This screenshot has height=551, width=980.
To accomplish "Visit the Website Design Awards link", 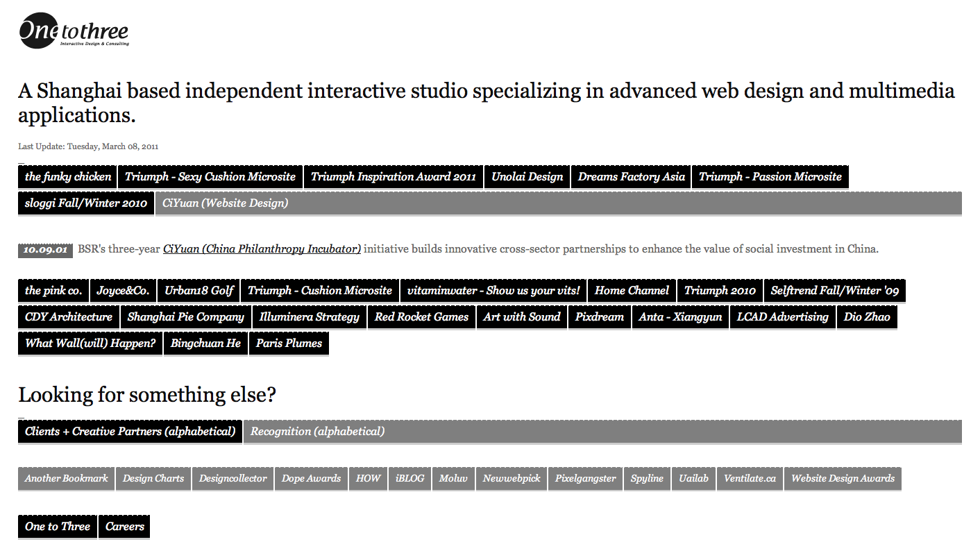I will pyautogui.click(x=843, y=479).
